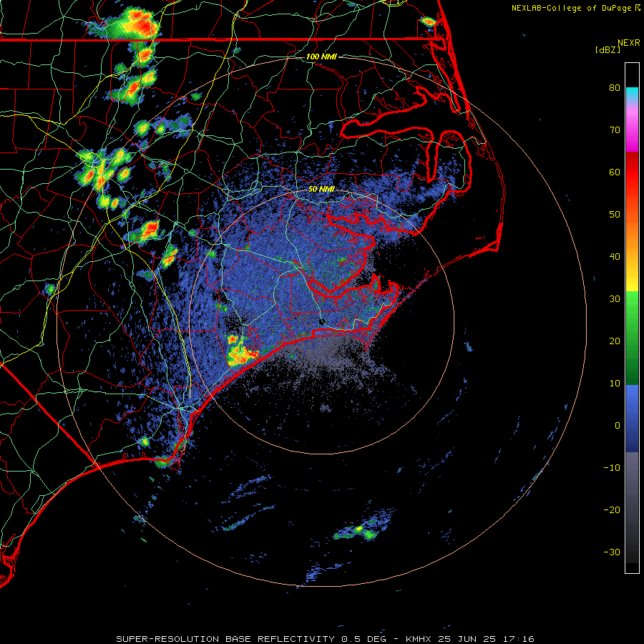The height and width of the screenshot is (644, 644).
Task: Click the 0 value on dBZ scale
Action: click(x=618, y=426)
